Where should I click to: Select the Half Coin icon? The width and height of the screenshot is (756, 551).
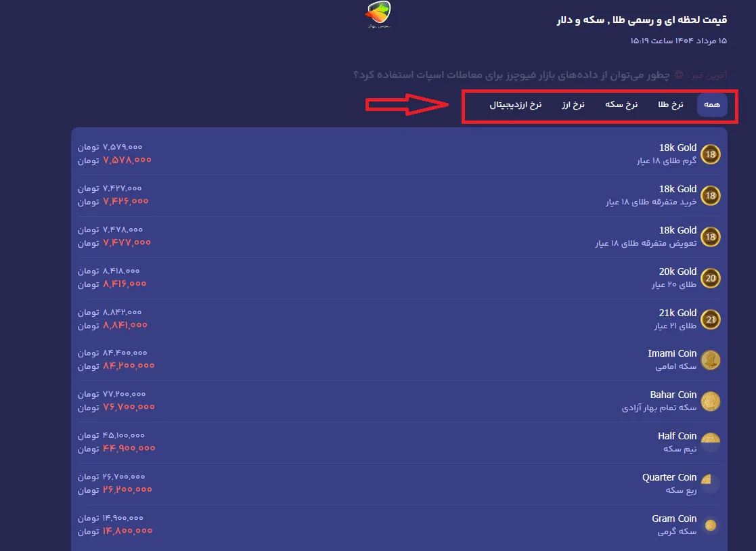pyautogui.click(x=711, y=443)
